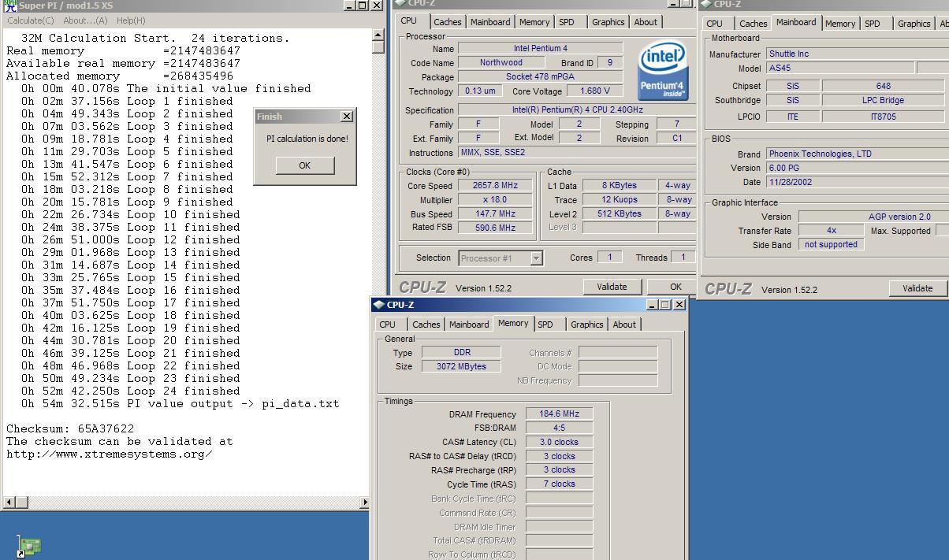The width and height of the screenshot is (949, 560).
Task: Click the Checksum: 65A37622 line
Action: click(x=70, y=428)
